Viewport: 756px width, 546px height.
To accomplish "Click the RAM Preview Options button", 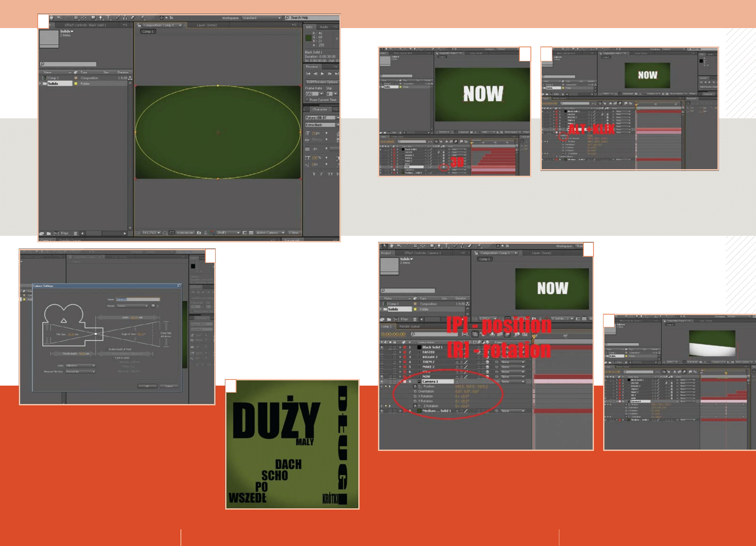I will coord(322,82).
